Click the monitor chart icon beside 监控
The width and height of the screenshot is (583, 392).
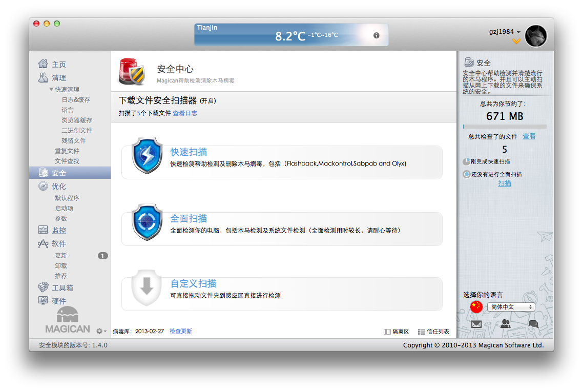pyautogui.click(x=43, y=230)
